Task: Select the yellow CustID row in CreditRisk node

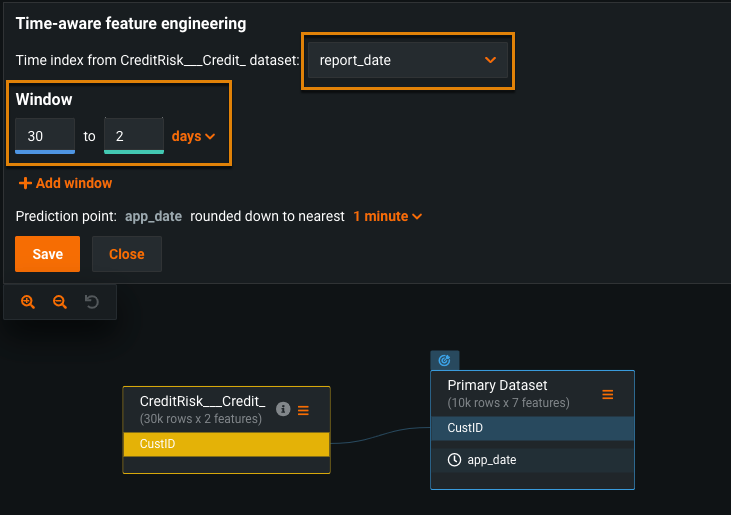Action: pyautogui.click(x=226, y=443)
